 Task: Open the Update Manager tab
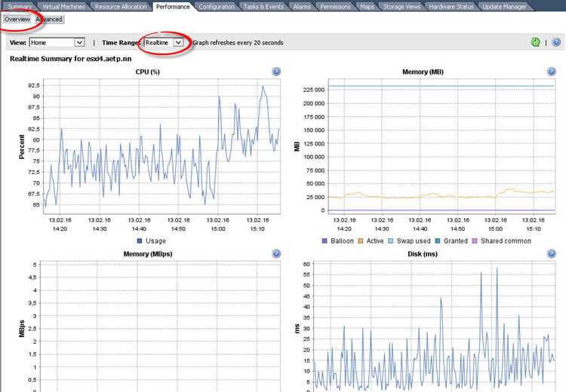coord(504,7)
